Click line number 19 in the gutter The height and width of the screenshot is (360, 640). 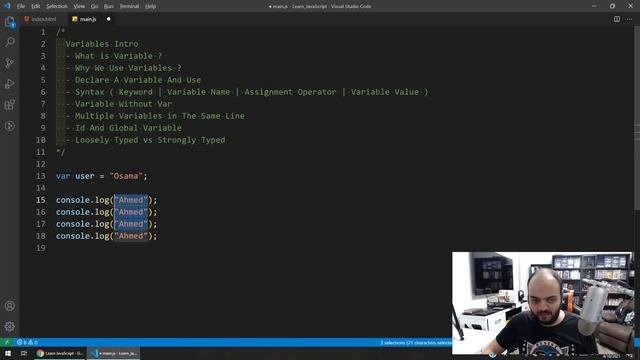(41, 248)
